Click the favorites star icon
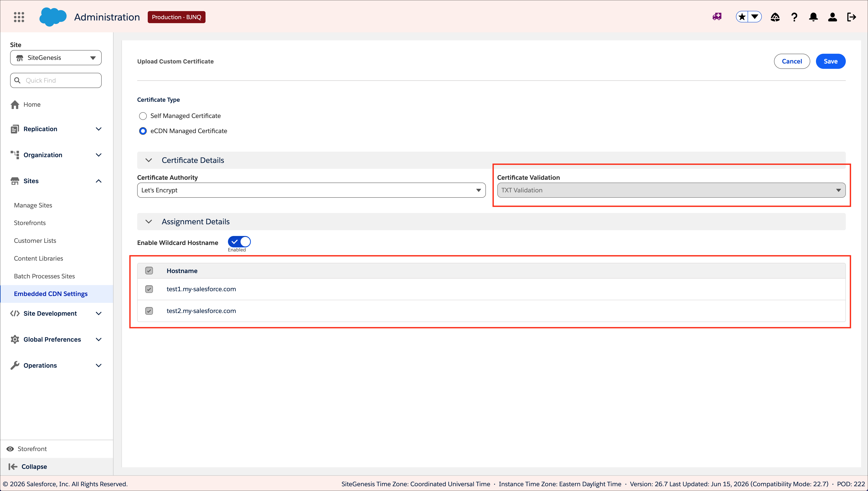Viewport: 868px width, 491px height. (x=742, y=17)
